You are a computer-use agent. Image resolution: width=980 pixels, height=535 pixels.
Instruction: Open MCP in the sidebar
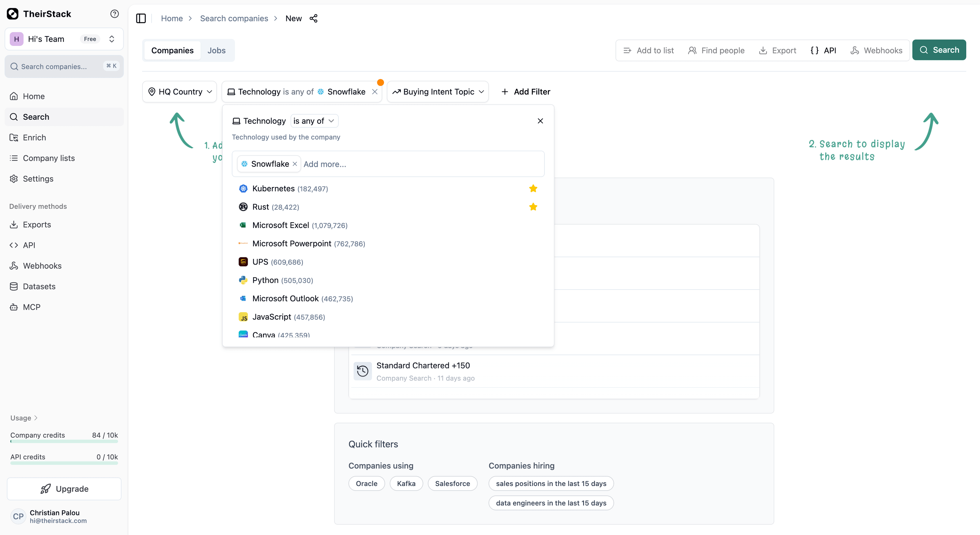click(64, 307)
